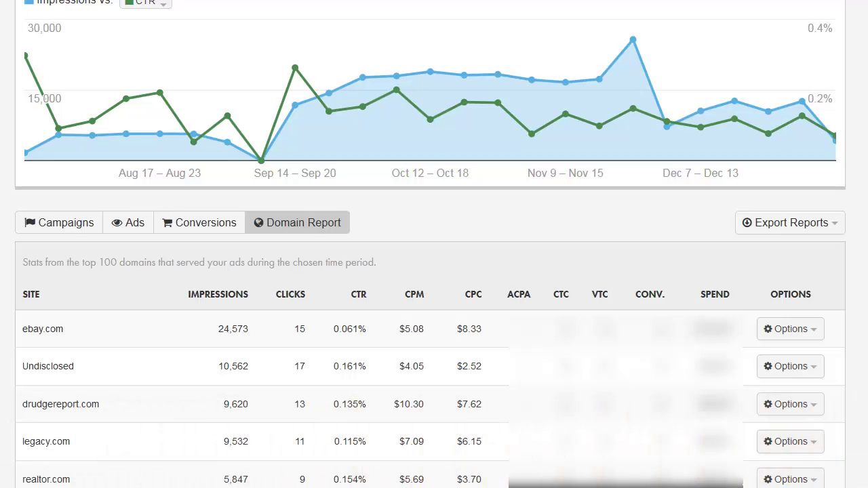Select the CTR value 0.115%

pos(350,441)
